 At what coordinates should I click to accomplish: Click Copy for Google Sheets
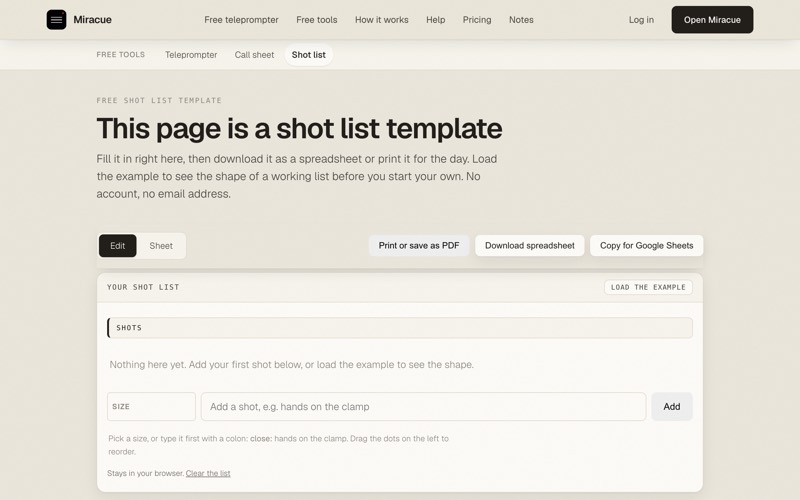pos(646,245)
